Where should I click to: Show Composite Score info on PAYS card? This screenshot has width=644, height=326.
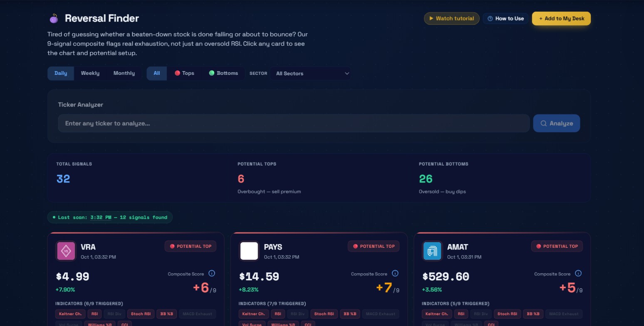click(395, 273)
